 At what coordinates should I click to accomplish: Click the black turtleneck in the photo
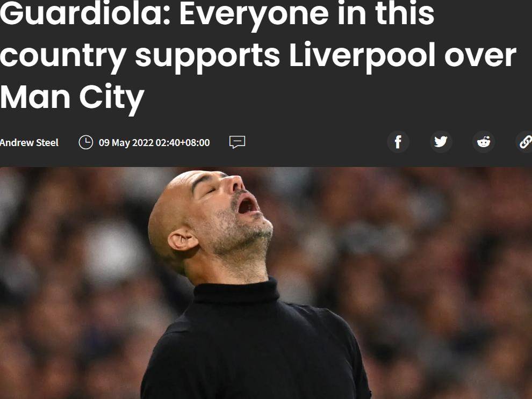(x=255, y=343)
